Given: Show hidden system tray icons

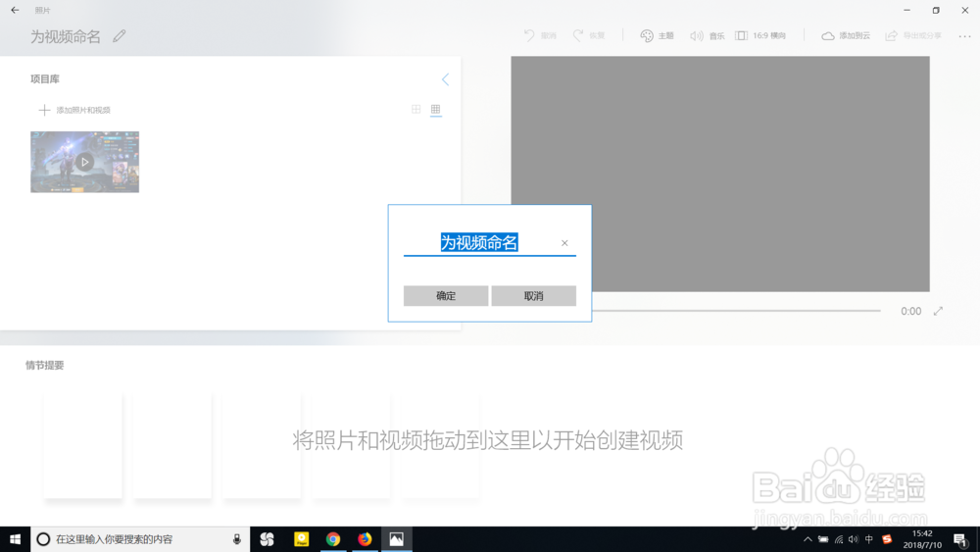Looking at the screenshot, I should coord(808,539).
